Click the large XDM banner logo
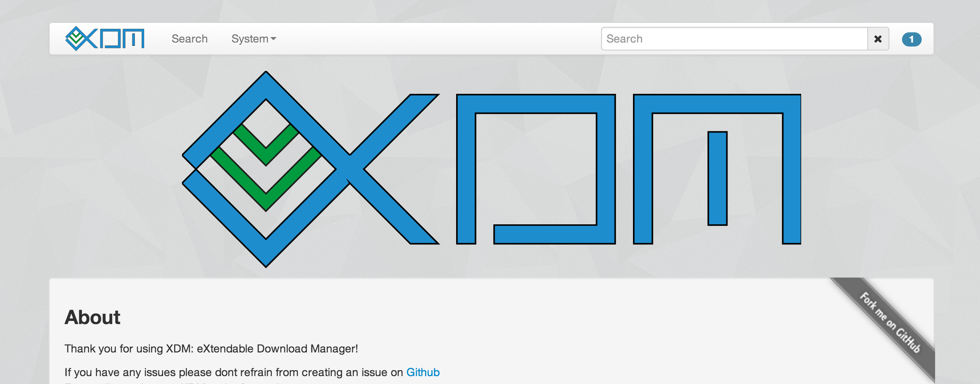The image size is (980, 384). (x=491, y=169)
